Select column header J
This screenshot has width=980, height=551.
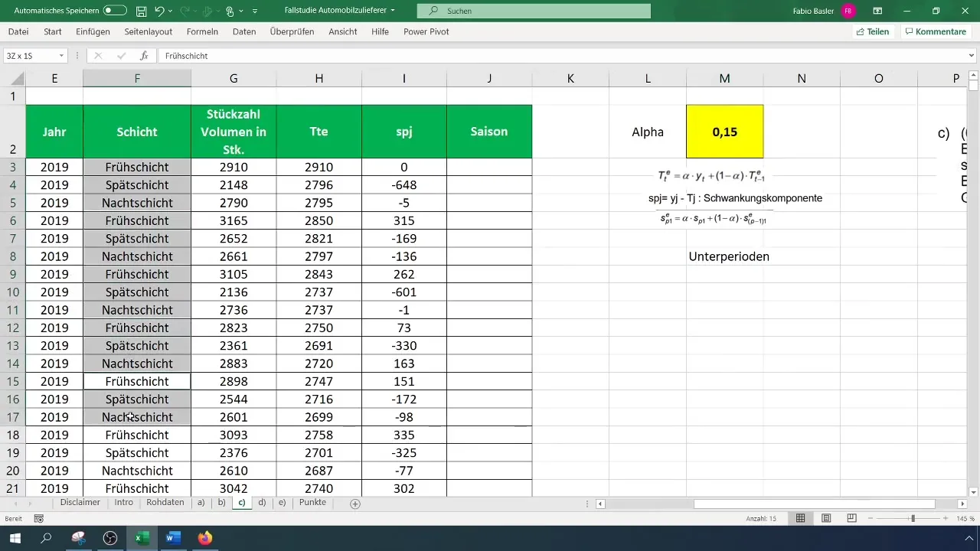coord(488,78)
